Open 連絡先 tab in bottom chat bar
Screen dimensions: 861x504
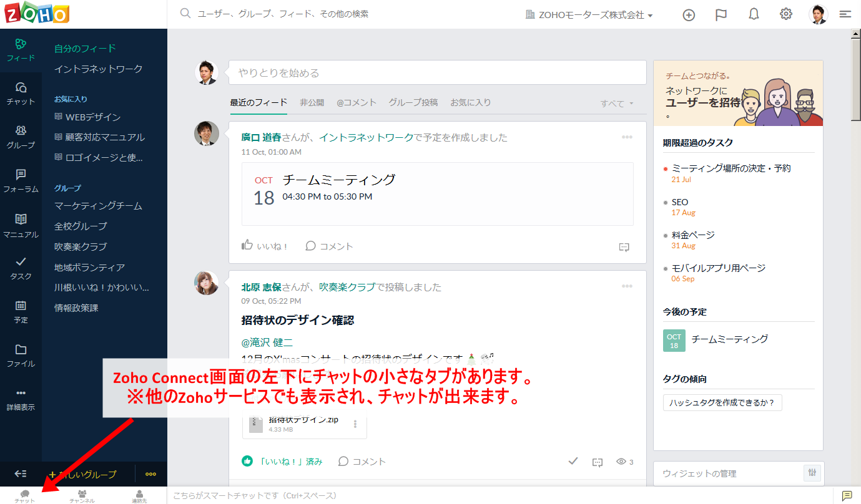coord(139,496)
